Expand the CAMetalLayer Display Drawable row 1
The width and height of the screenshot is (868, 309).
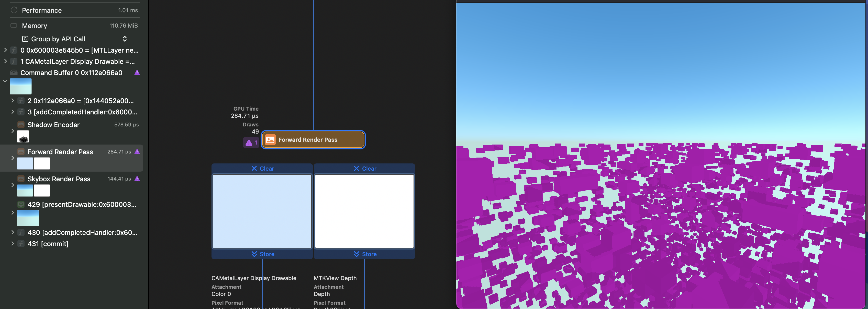[x=5, y=61]
